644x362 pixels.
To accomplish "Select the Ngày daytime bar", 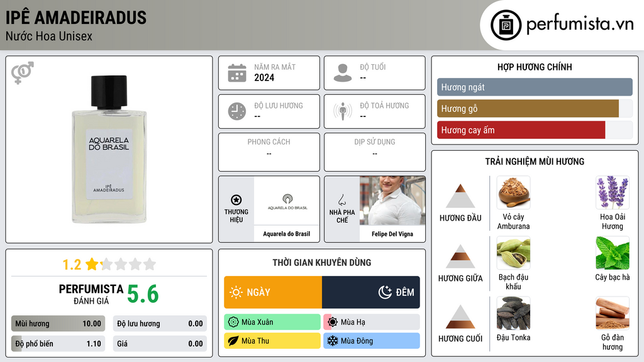I will pos(273,292).
